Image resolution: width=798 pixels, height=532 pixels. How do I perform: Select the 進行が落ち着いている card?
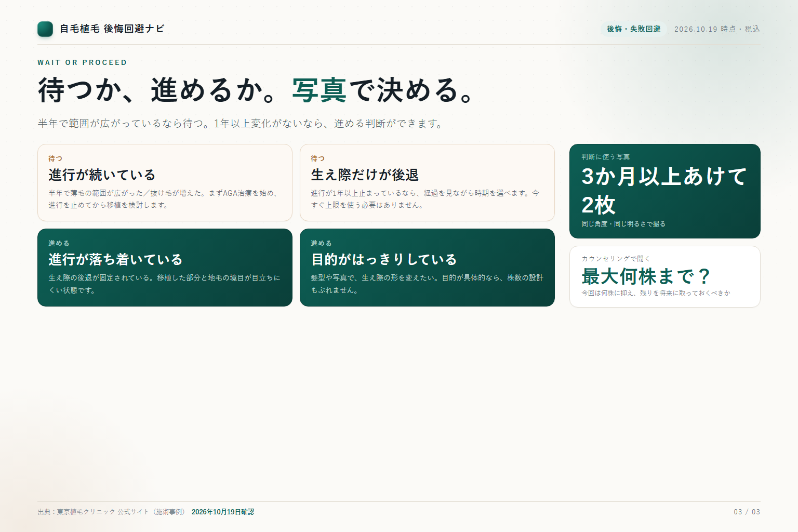pyautogui.click(x=165, y=268)
